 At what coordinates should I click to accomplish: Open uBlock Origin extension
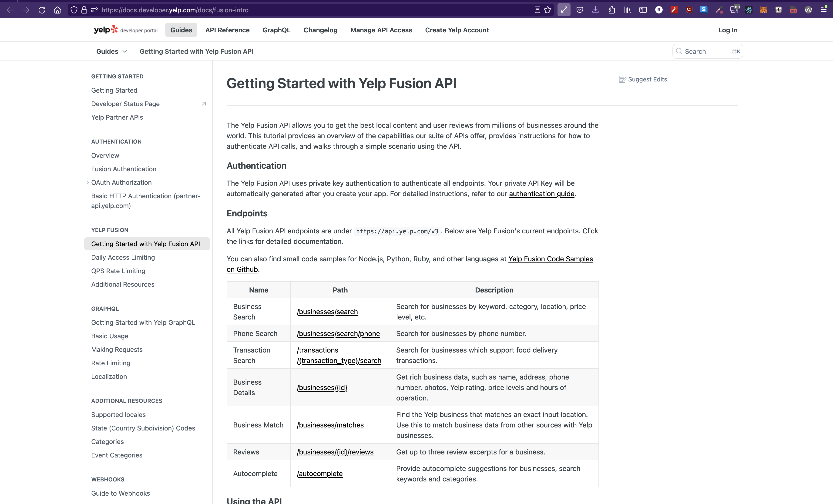pos(689,10)
